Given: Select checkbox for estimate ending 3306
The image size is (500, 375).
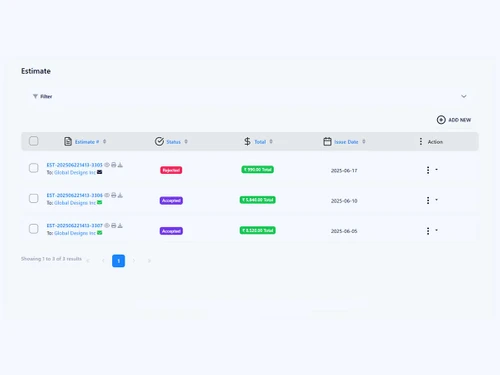Looking at the screenshot, I should [x=34, y=198].
